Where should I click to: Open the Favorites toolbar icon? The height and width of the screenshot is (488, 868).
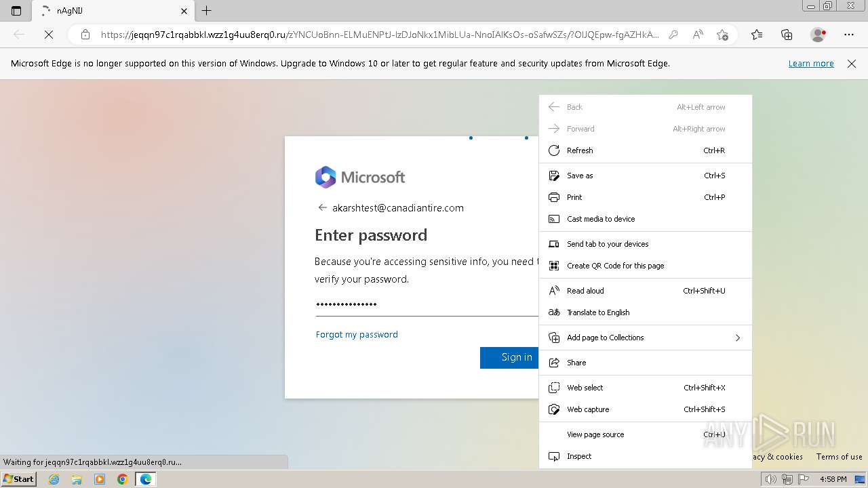point(757,35)
